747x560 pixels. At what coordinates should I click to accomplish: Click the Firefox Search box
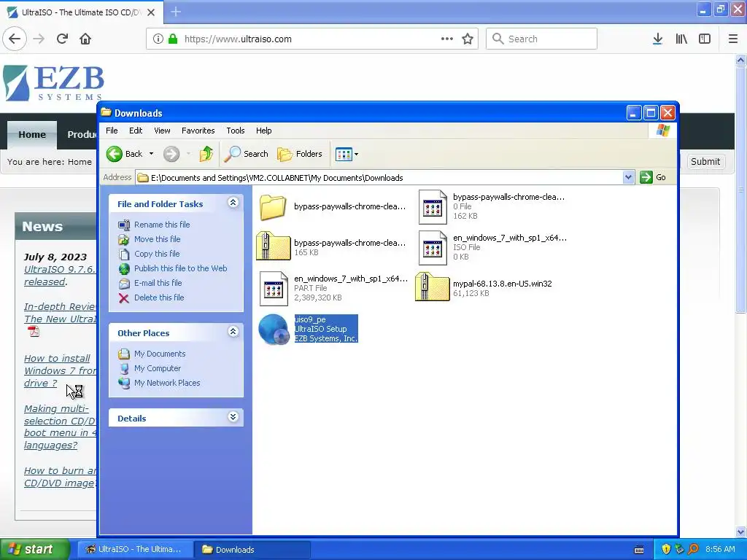pyautogui.click(x=542, y=39)
